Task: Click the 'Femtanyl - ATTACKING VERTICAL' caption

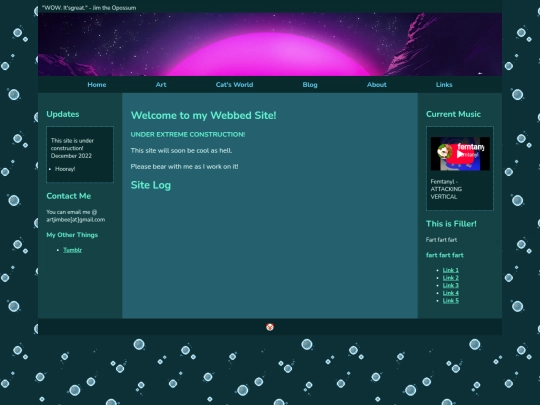Action: click(x=446, y=189)
